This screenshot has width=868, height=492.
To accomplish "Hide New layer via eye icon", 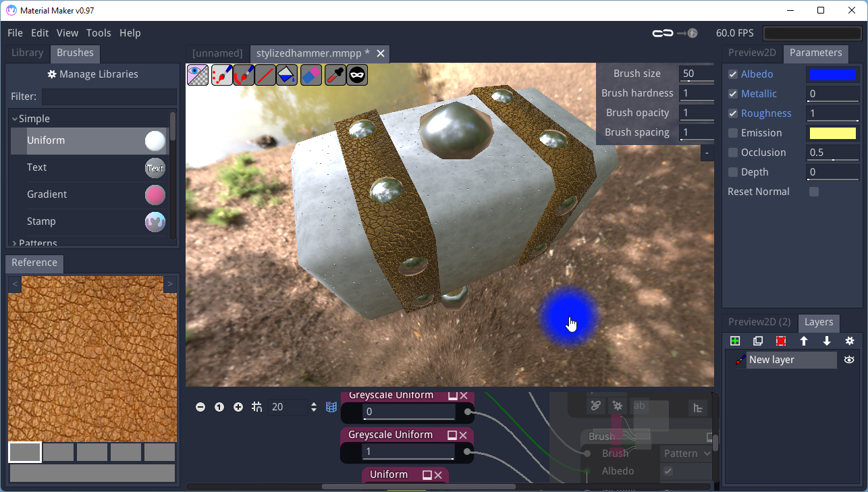I will 849,360.
